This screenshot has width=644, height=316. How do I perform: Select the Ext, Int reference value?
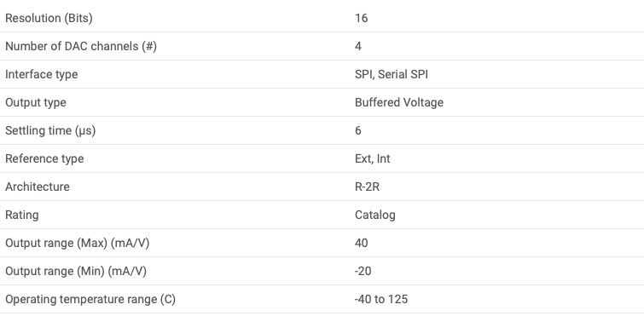click(373, 158)
